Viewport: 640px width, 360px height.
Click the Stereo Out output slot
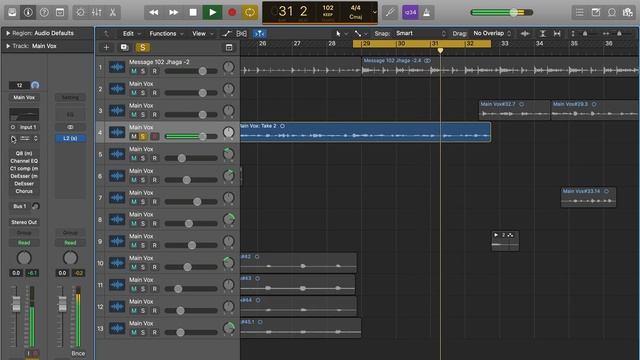[24, 222]
